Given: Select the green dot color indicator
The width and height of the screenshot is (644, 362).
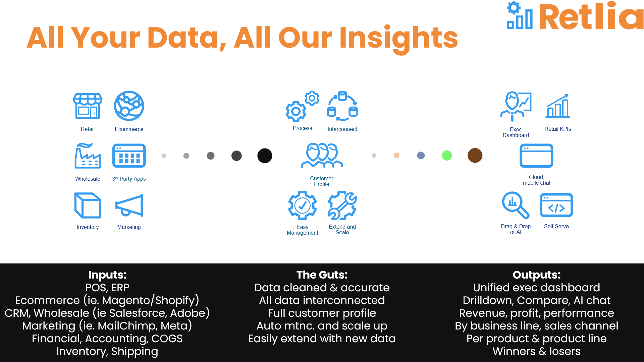Looking at the screenshot, I should (447, 156).
